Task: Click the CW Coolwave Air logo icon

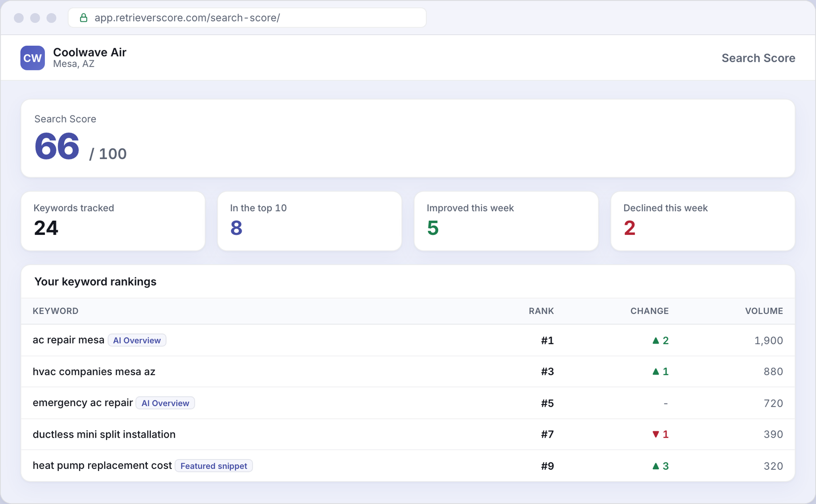Action: point(33,58)
